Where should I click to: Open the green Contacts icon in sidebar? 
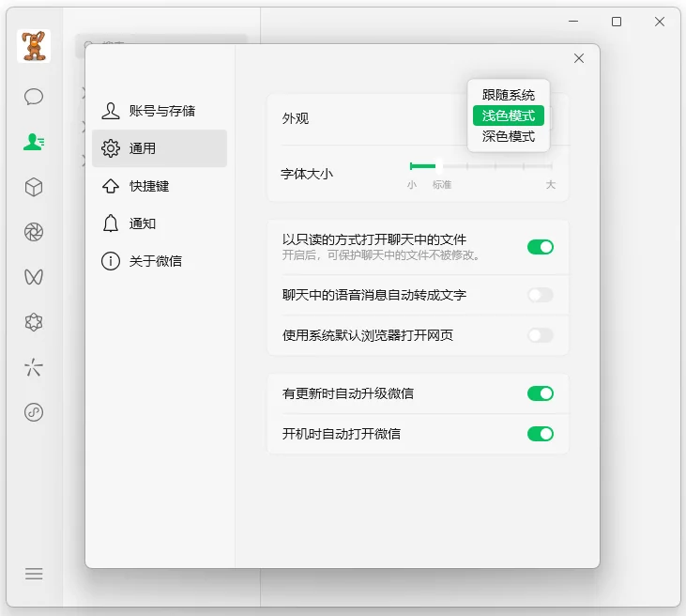pyautogui.click(x=34, y=142)
